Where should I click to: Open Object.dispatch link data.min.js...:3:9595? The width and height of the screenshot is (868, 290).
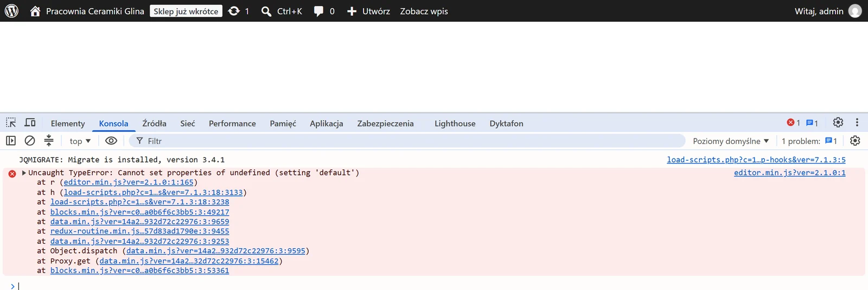click(216, 251)
